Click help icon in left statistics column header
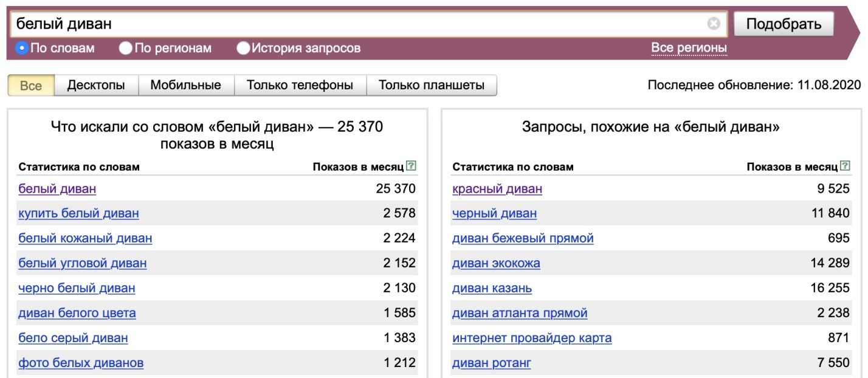This screenshot has height=378, width=868. pyautogui.click(x=412, y=166)
